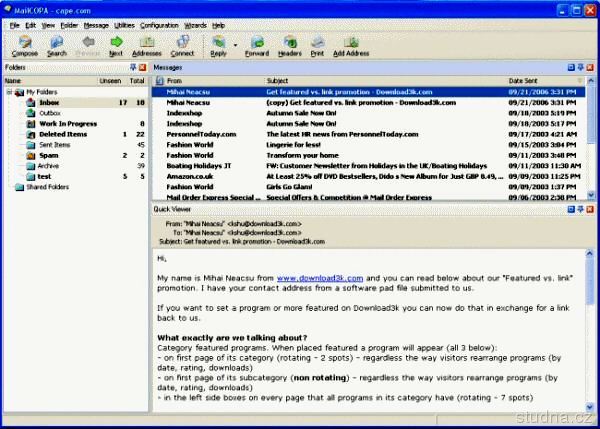Open the Edit menu

pyautogui.click(x=30, y=26)
